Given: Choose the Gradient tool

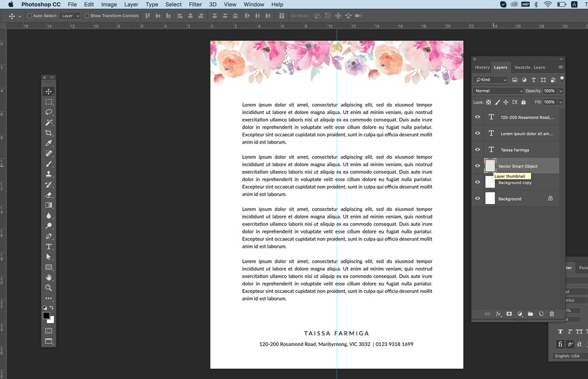Looking at the screenshot, I should pos(49,205).
